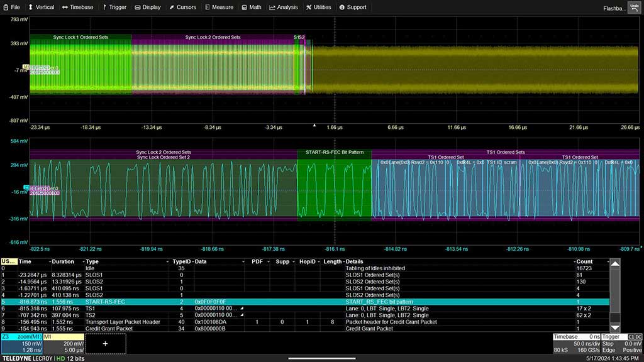Expand the Count column filter dropdown
This screenshot has width=644, height=362.
click(608, 261)
